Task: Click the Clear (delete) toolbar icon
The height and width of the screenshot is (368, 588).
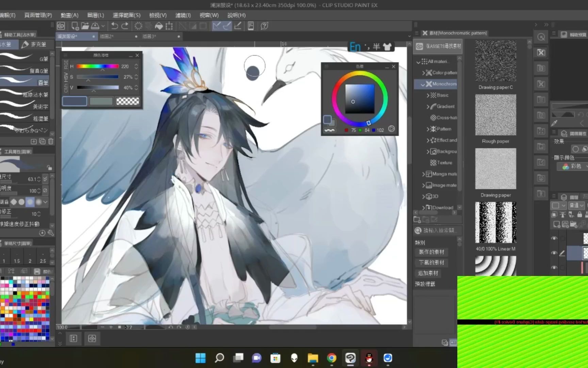Action: coord(138,26)
